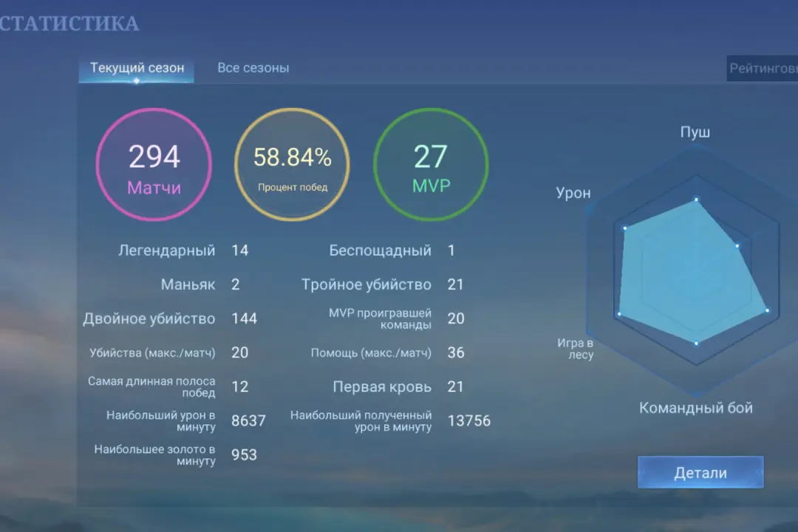
Task: Click the СТАТИСТИКА page title
Action: [x=69, y=24]
